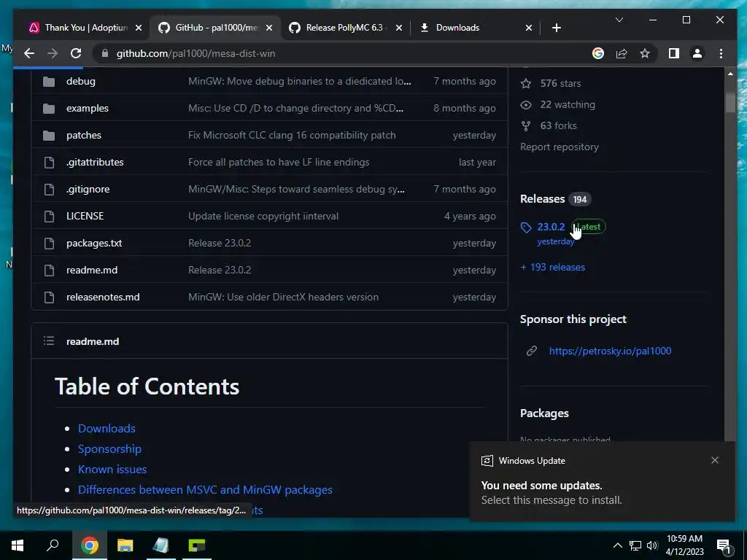Switch to Thank You | Adoptium tab
The width and height of the screenshot is (747, 560).
click(86, 28)
